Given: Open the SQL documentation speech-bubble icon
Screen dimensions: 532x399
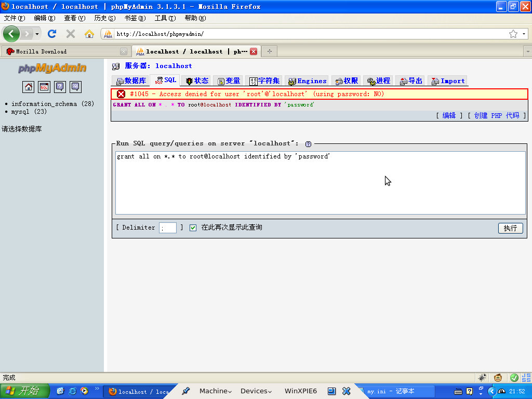Looking at the screenshot, I should pos(75,87).
